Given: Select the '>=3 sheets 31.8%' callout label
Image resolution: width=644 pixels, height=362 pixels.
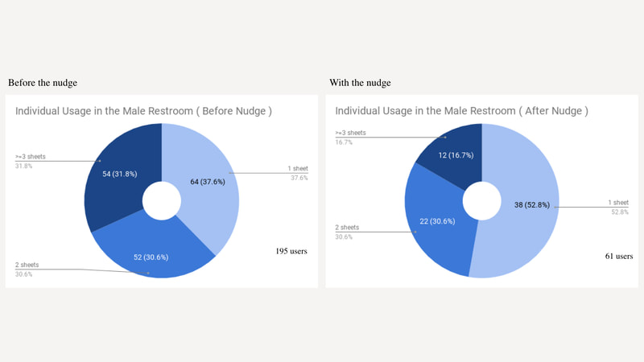Looking at the screenshot, I should click(x=31, y=161).
